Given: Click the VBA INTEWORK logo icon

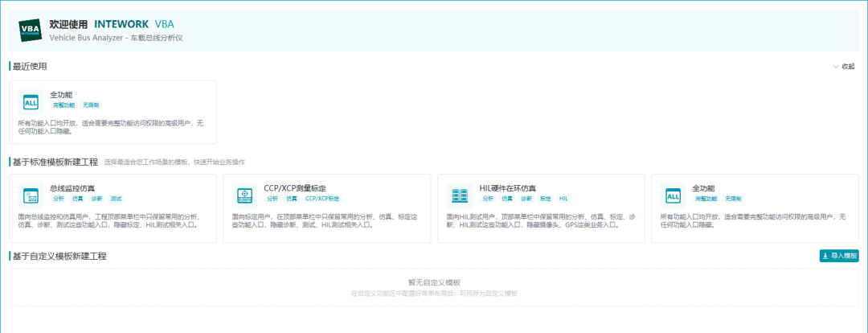Looking at the screenshot, I should [31, 31].
